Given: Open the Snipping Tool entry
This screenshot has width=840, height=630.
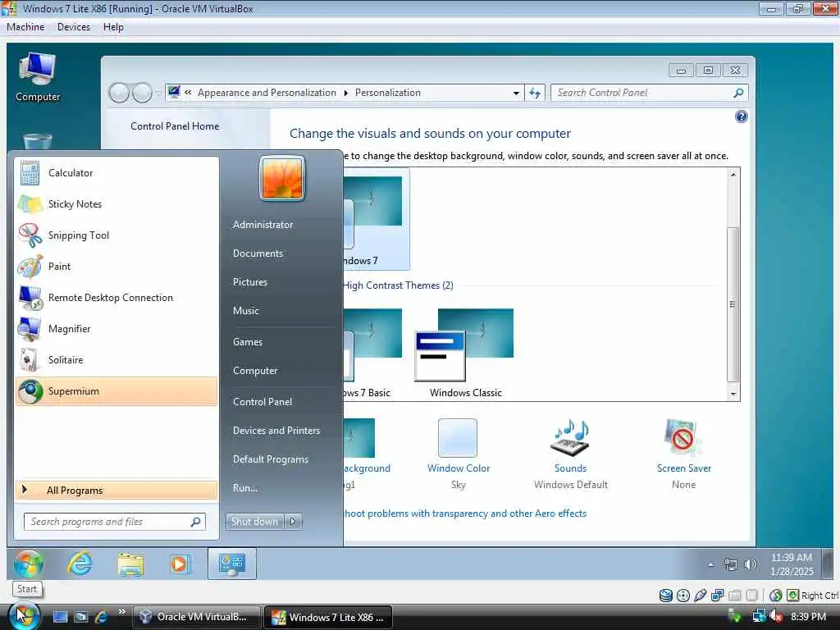Looking at the screenshot, I should pyautogui.click(x=116, y=235).
